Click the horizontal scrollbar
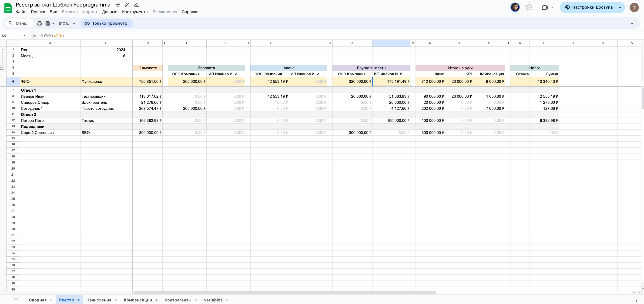 (x=285, y=293)
